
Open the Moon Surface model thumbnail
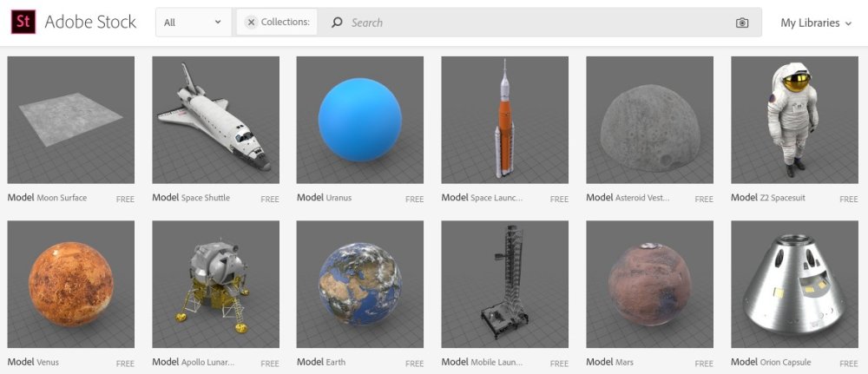click(x=71, y=120)
